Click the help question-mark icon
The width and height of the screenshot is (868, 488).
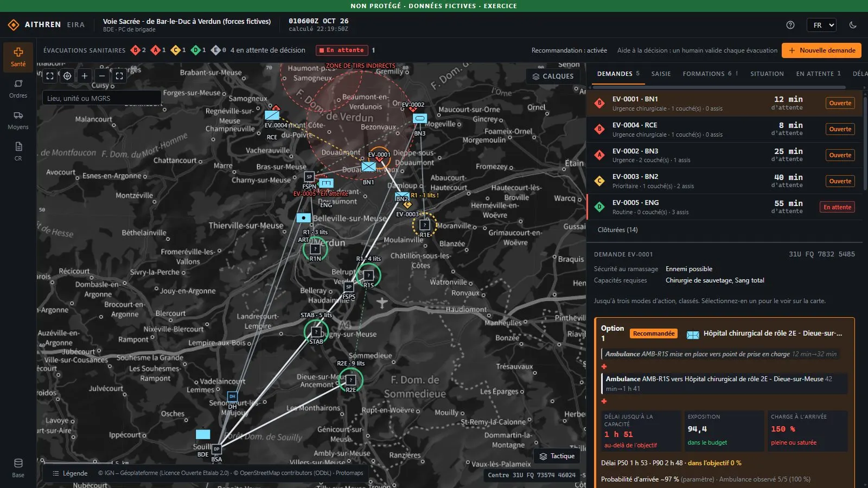(790, 25)
